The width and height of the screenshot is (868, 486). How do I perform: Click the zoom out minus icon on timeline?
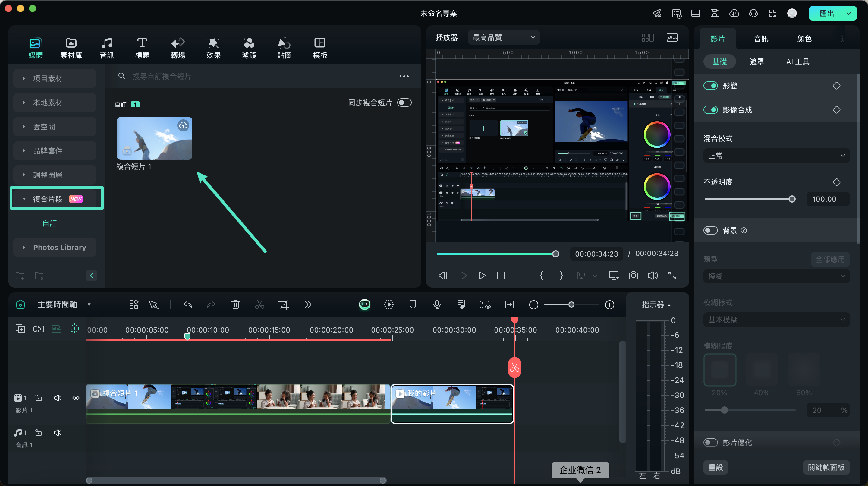[x=533, y=305]
